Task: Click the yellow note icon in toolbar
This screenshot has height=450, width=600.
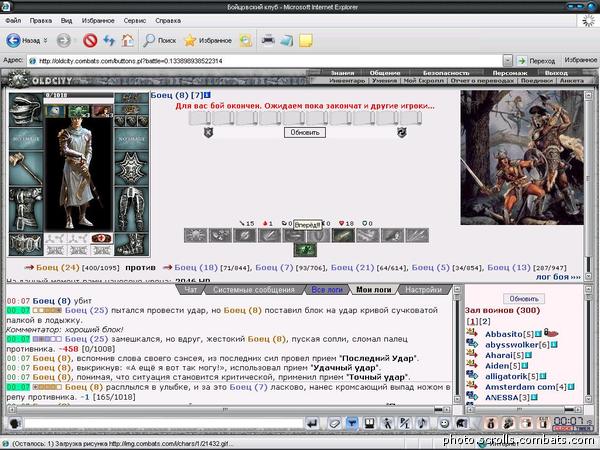Action: (x=306, y=40)
